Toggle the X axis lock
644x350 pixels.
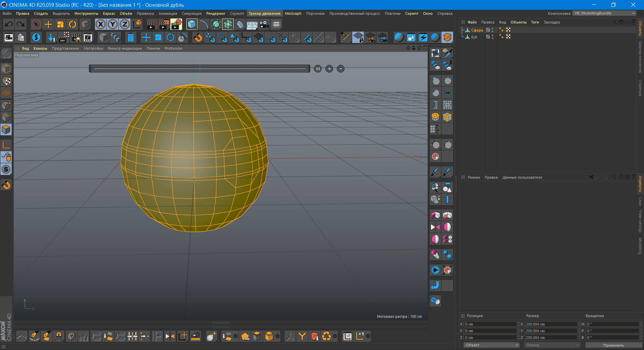pos(101,24)
